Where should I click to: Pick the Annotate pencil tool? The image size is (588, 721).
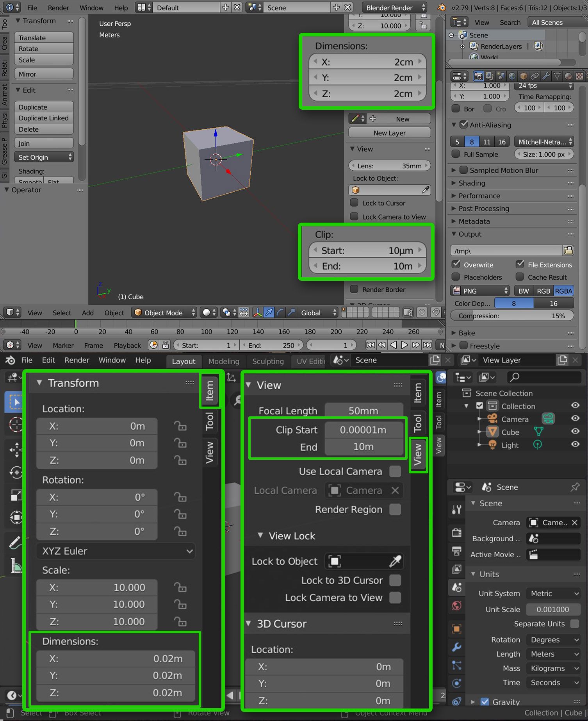(x=15, y=542)
